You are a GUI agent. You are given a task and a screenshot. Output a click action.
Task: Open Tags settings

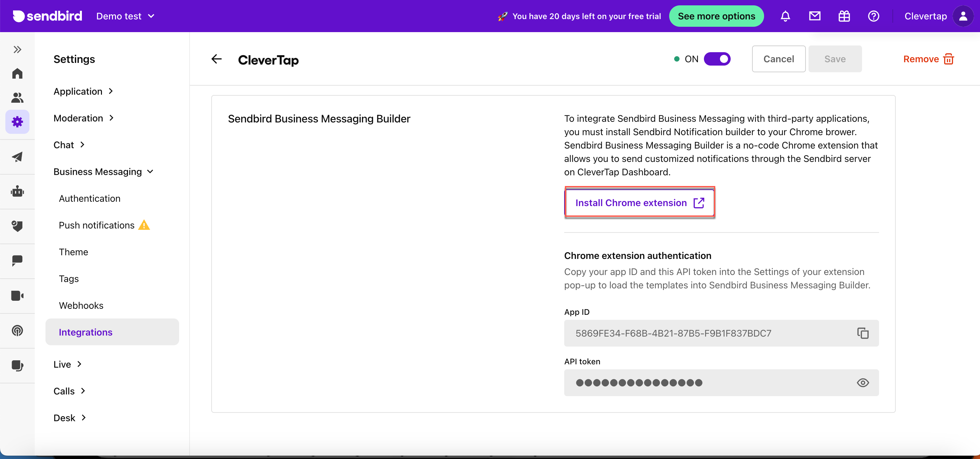(69, 279)
